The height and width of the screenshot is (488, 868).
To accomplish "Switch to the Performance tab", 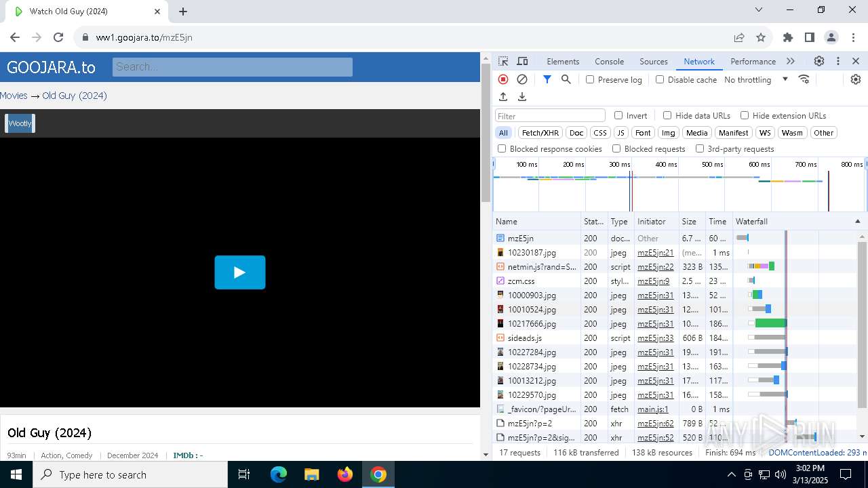I will pos(753,61).
